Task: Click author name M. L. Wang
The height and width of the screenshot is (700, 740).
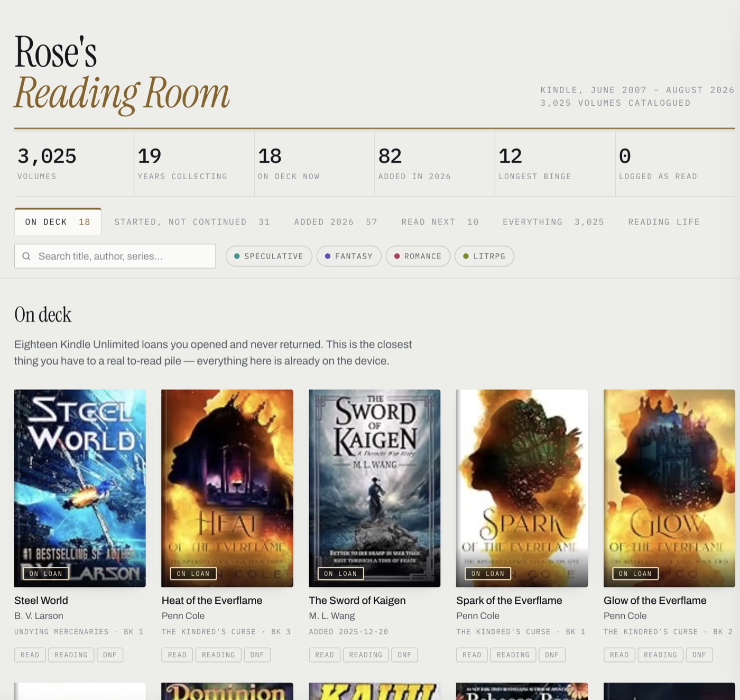Action: point(332,616)
